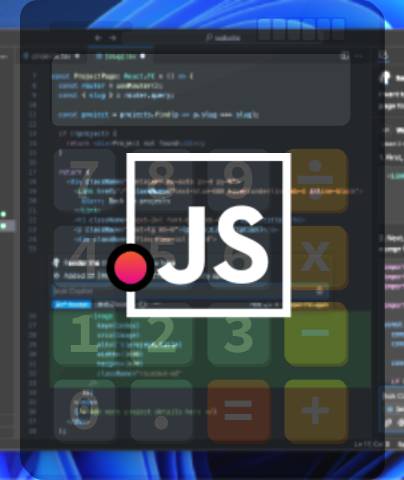Click the calculator 9 key
The height and width of the screenshot is (480, 404).
point(238,179)
